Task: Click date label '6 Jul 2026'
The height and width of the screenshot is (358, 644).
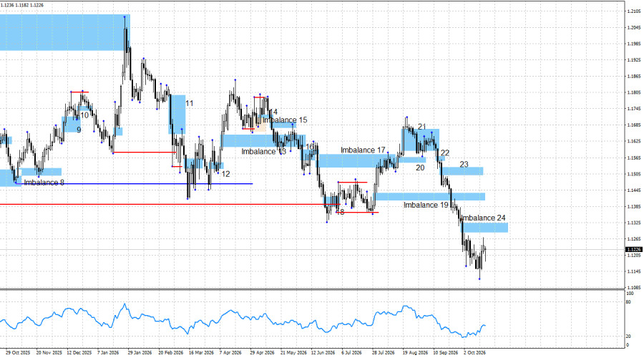Action: click(x=351, y=353)
